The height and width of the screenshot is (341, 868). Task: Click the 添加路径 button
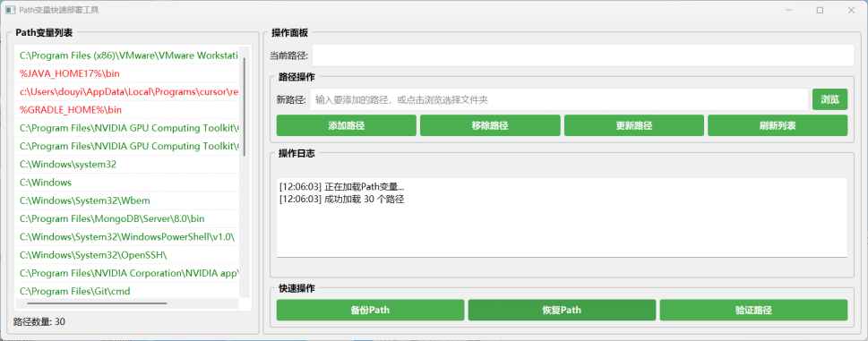346,125
